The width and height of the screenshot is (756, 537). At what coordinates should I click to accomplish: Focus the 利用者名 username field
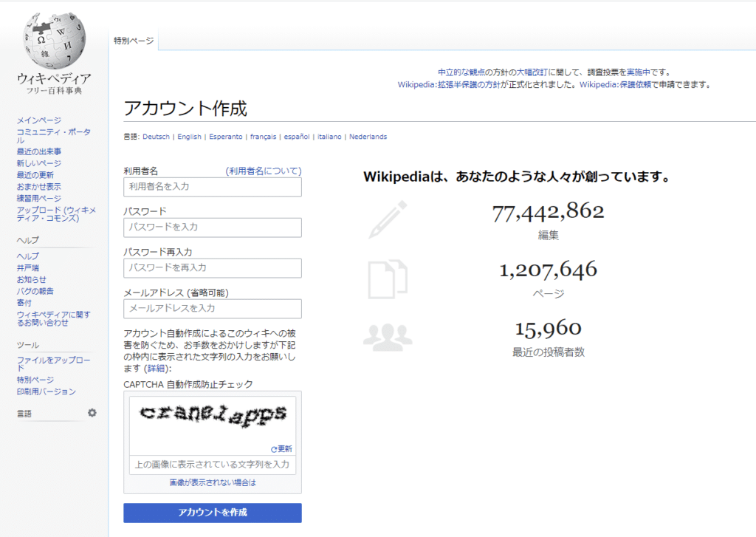pyautogui.click(x=213, y=187)
